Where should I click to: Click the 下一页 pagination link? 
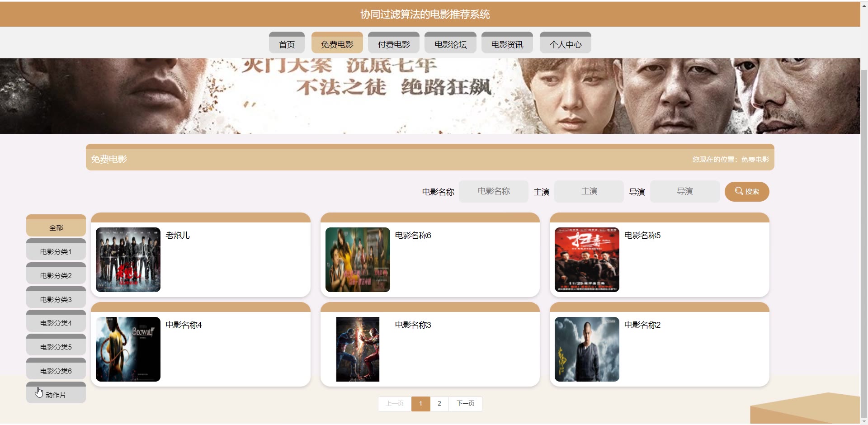[465, 403]
